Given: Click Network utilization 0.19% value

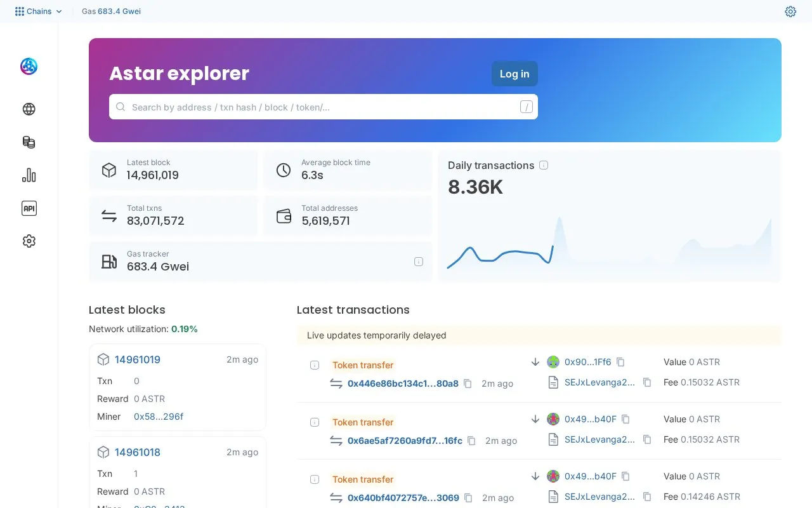Looking at the screenshot, I should click(185, 329).
